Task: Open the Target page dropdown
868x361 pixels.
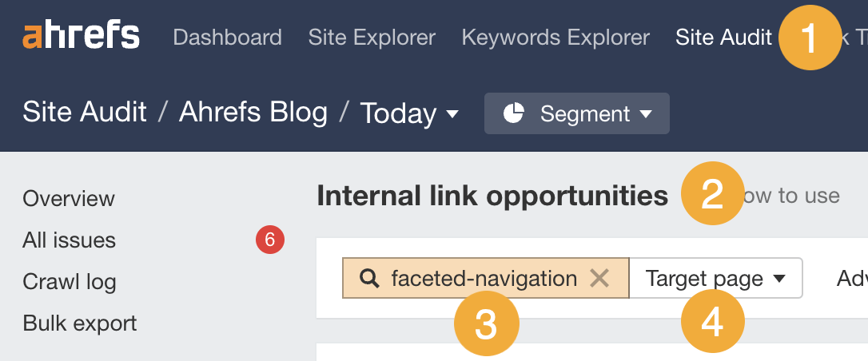Action: 715,278
